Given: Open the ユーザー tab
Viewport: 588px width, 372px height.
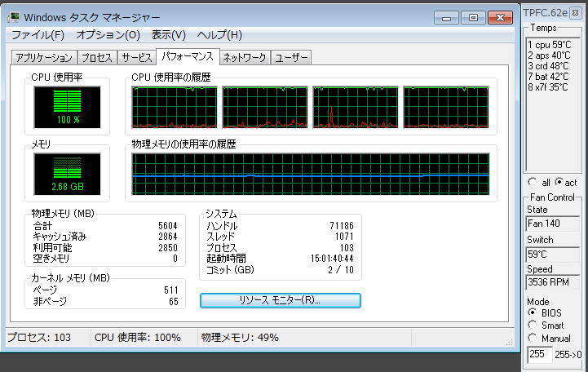Looking at the screenshot, I should point(292,57).
